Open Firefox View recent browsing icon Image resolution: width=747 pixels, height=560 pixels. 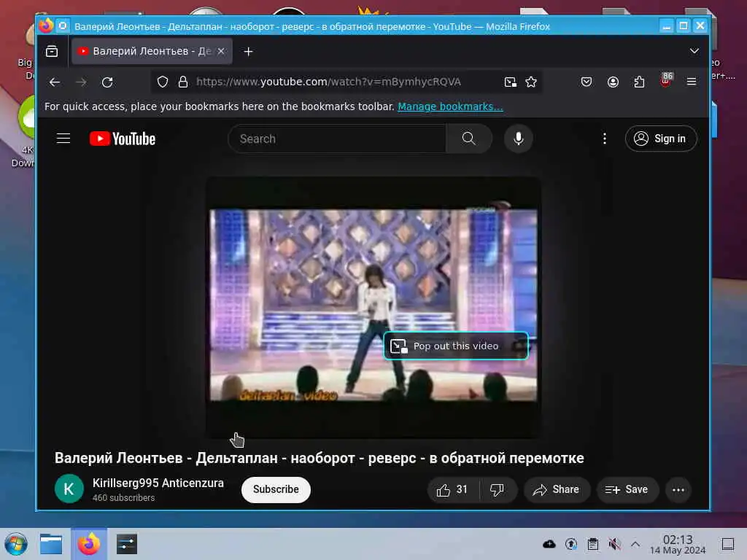(x=52, y=52)
